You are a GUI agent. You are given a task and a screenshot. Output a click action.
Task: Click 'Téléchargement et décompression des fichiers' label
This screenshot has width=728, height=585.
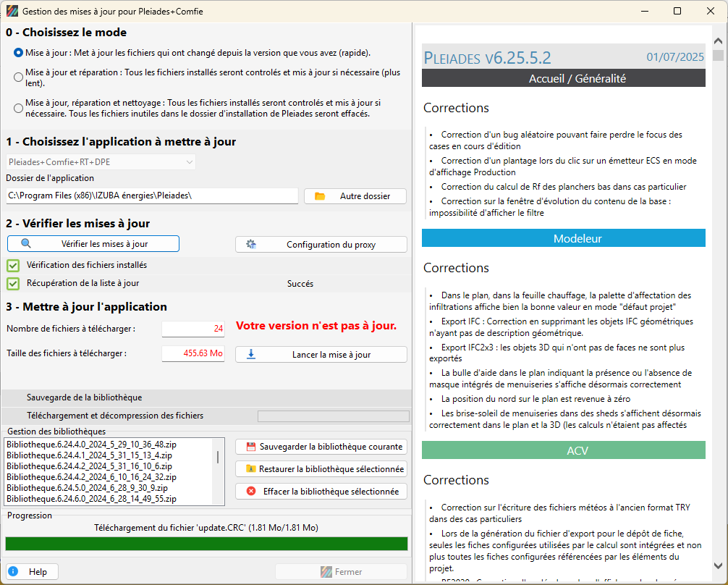115,416
